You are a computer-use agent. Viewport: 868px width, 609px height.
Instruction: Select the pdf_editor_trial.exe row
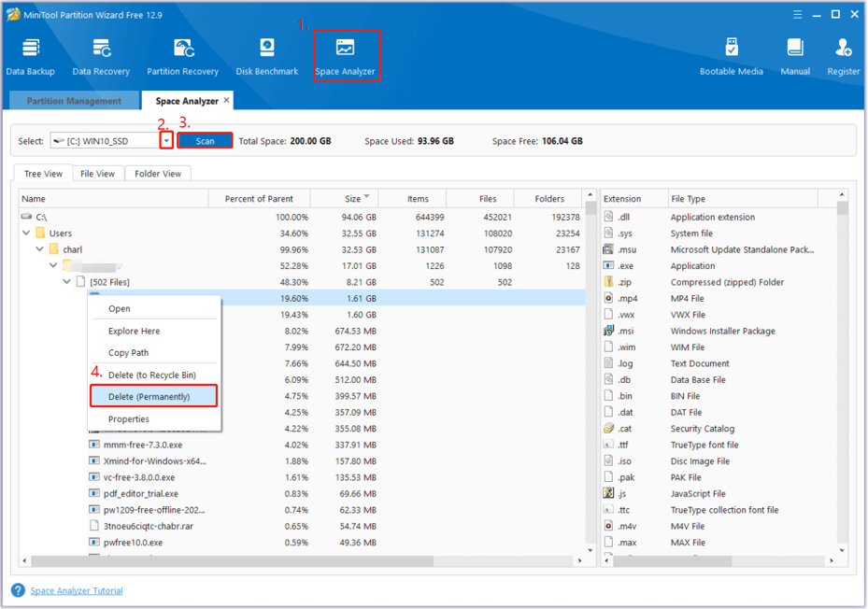[302, 493]
